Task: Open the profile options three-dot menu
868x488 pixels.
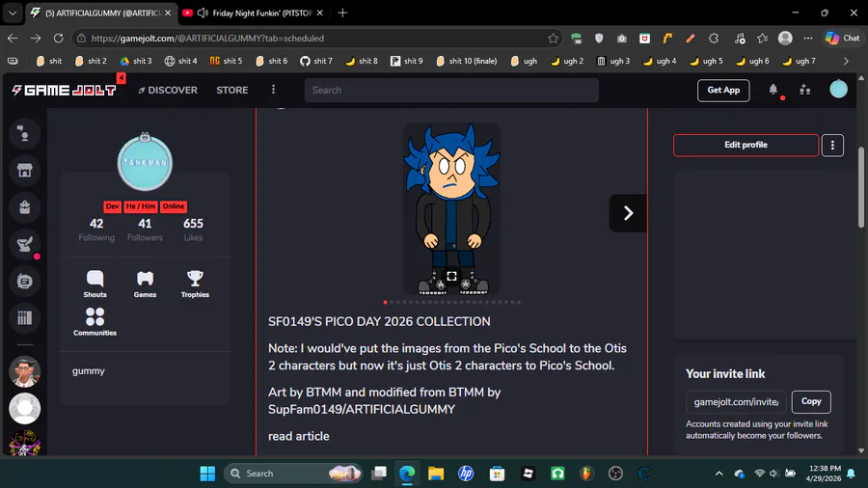Action: coord(832,145)
